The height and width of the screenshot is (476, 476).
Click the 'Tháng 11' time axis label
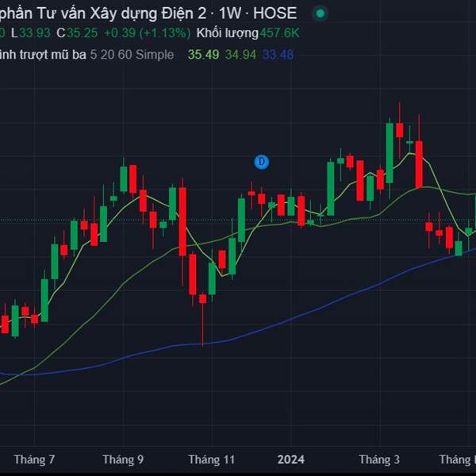[211, 459]
